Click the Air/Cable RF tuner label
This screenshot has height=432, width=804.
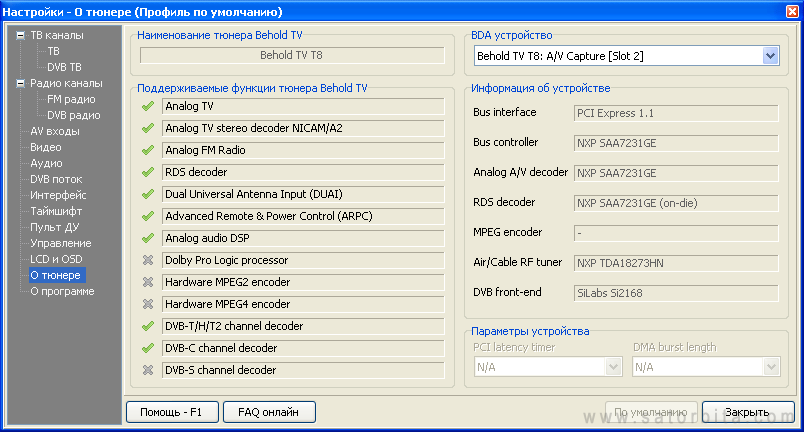(518, 262)
